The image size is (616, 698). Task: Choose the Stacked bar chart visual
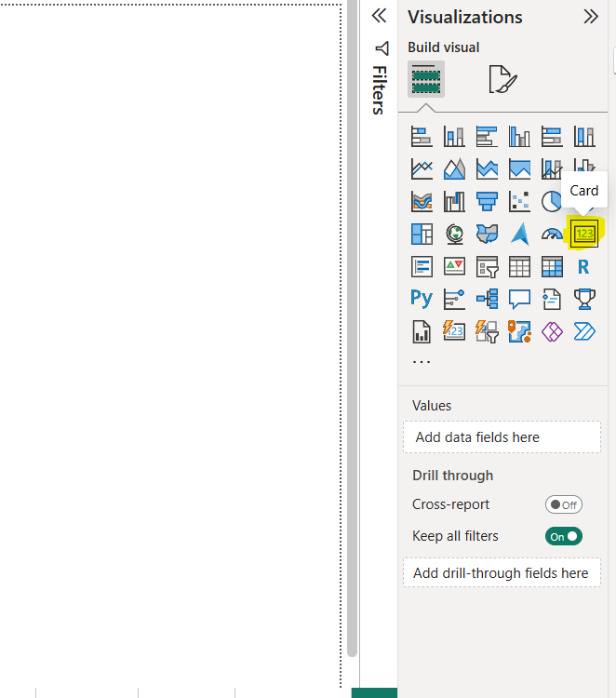pos(422,137)
